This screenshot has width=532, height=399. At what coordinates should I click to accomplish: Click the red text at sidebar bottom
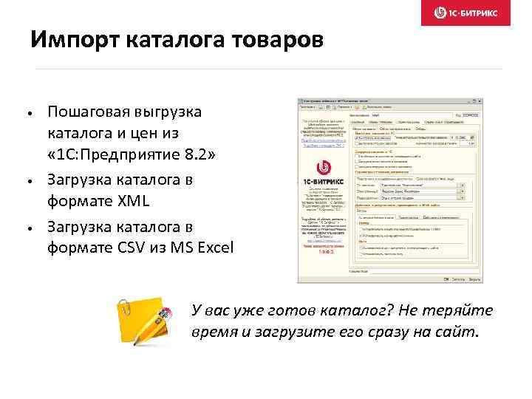pyautogui.click(x=324, y=249)
